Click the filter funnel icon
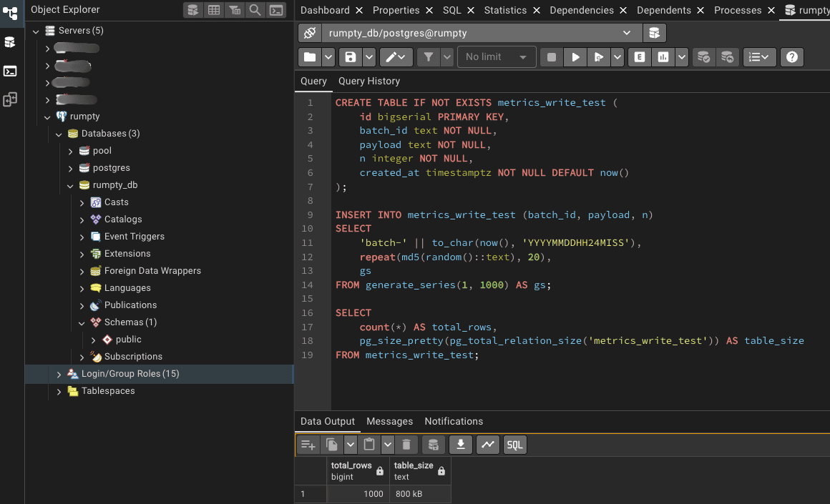This screenshot has height=504, width=830. pyautogui.click(x=429, y=57)
